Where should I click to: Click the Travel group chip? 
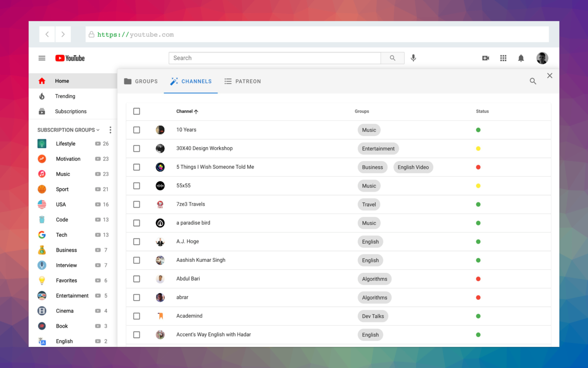point(369,204)
